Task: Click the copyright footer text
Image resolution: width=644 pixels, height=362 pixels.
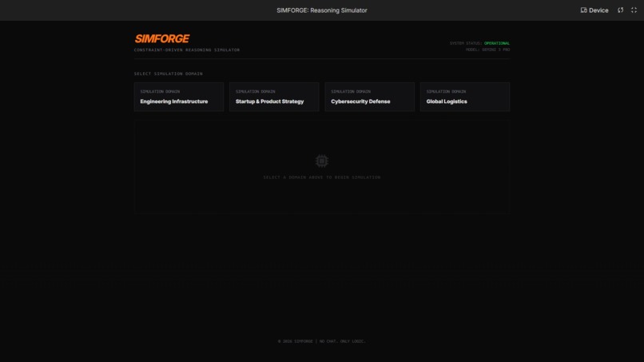Action: (x=321, y=341)
